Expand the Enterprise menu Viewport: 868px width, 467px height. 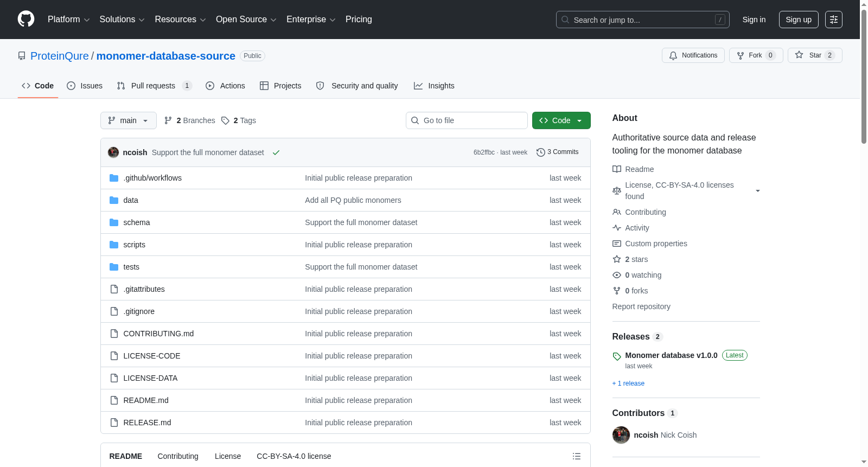(311, 20)
